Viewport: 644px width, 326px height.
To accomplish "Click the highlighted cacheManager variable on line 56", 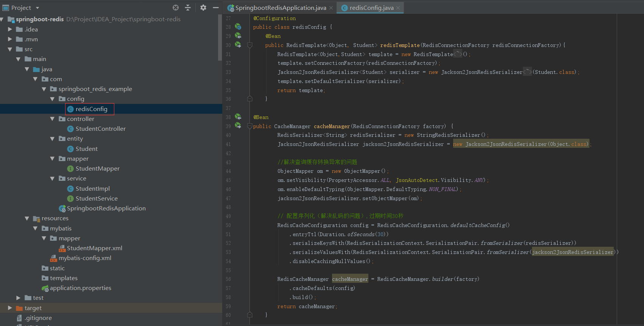I will (350, 279).
